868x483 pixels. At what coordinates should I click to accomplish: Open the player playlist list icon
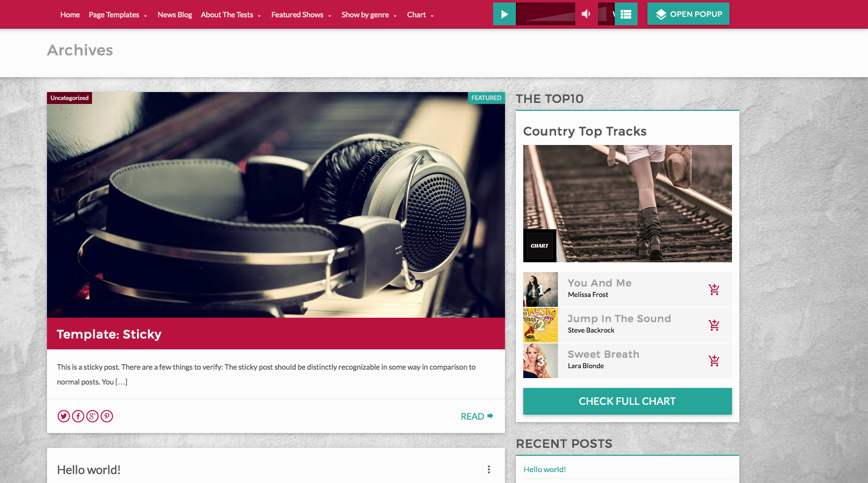coord(626,14)
